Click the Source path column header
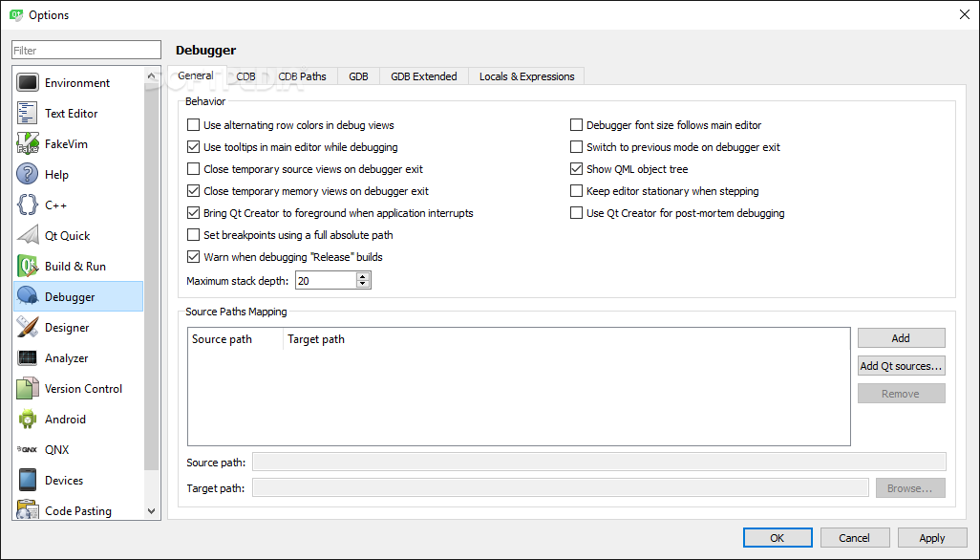 pos(235,339)
